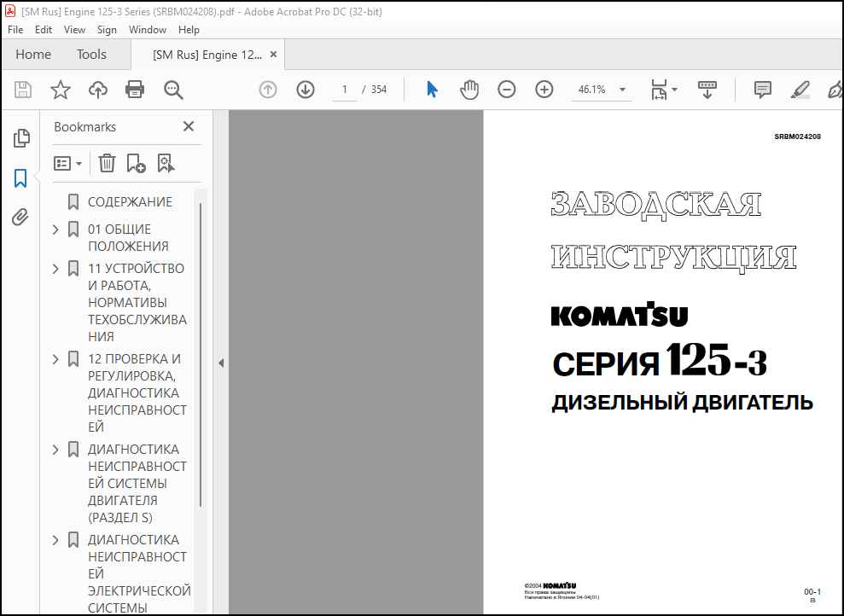Open the 11 УСТРОЙСТВО И РАБОТА bookmark
The height and width of the screenshot is (616, 844).
pos(137,302)
